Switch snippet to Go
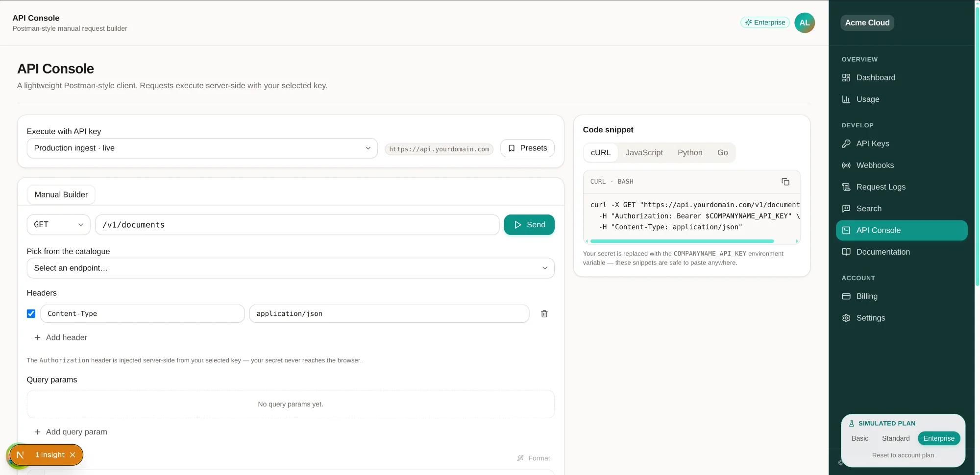980x475 pixels. [x=722, y=153]
